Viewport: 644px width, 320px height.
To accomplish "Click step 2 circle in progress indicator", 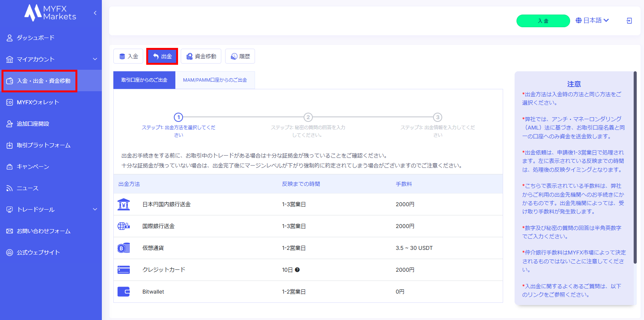I will coord(308,117).
